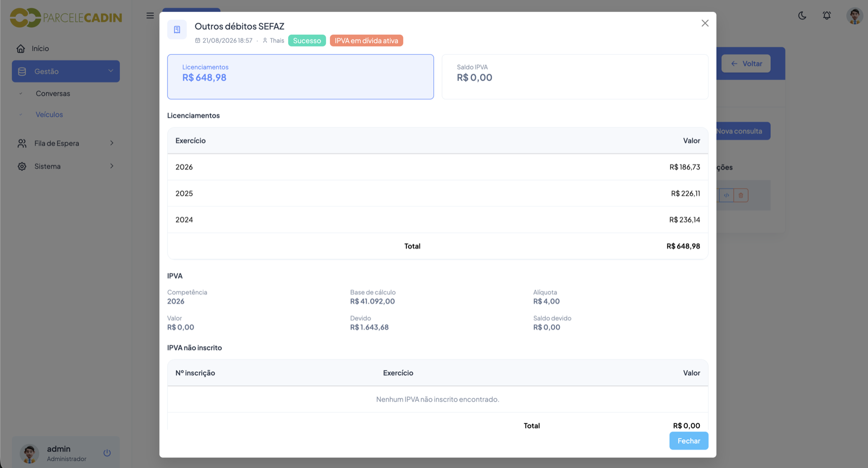
Task: Click the 21/08/2026 18:57 timestamp
Action: coord(227,41)
